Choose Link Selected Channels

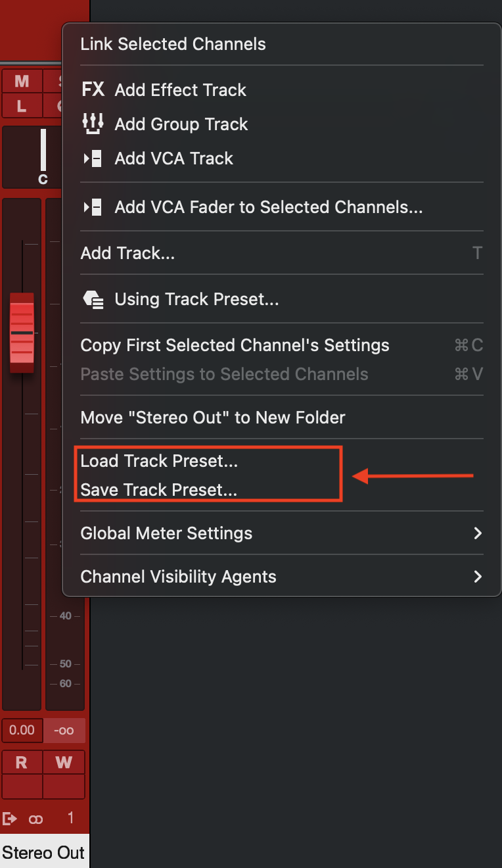[173, 44]
